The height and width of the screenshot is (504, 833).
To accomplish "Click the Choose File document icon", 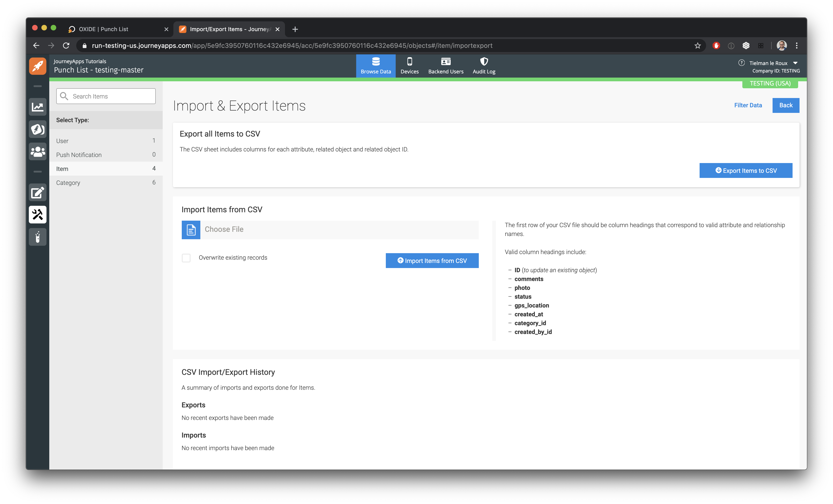I will 191,230.
